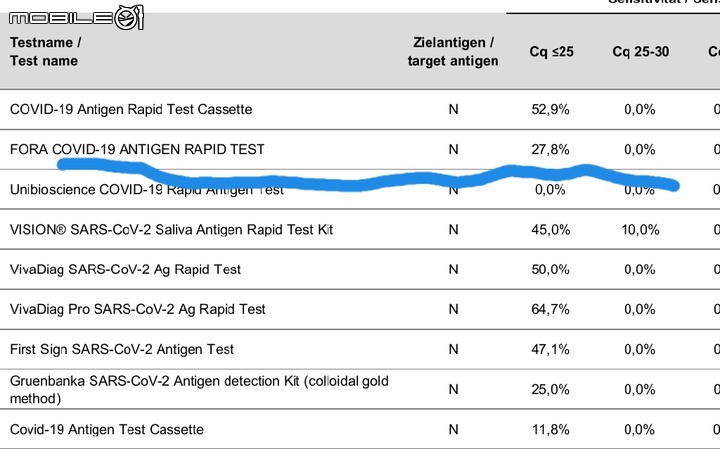
Task: Click the 52,9% sensitivity value
Action: 551,109
